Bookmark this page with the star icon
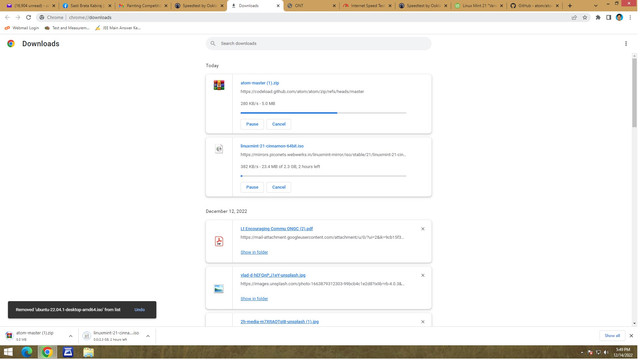640x360 pixels. tap(585, 18)
